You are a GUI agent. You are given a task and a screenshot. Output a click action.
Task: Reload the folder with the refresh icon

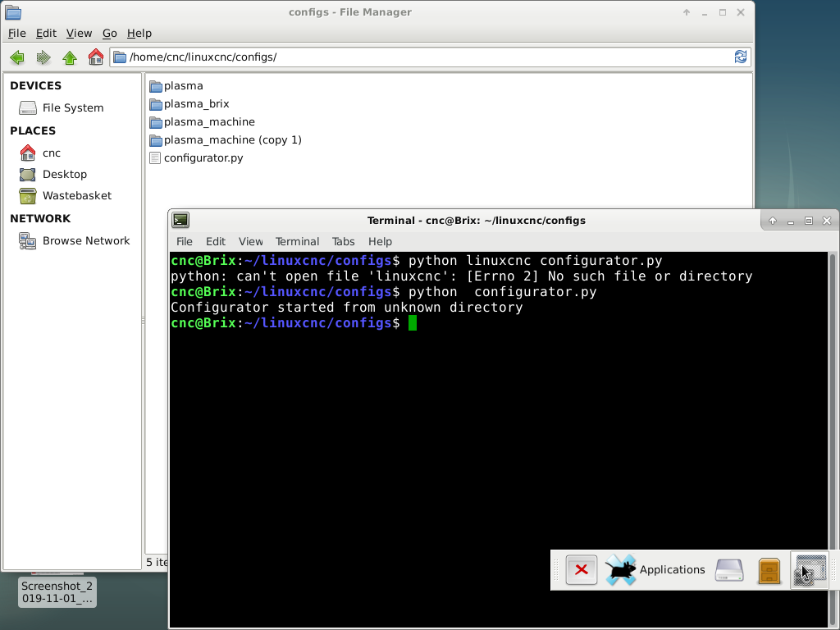[741, 57]
